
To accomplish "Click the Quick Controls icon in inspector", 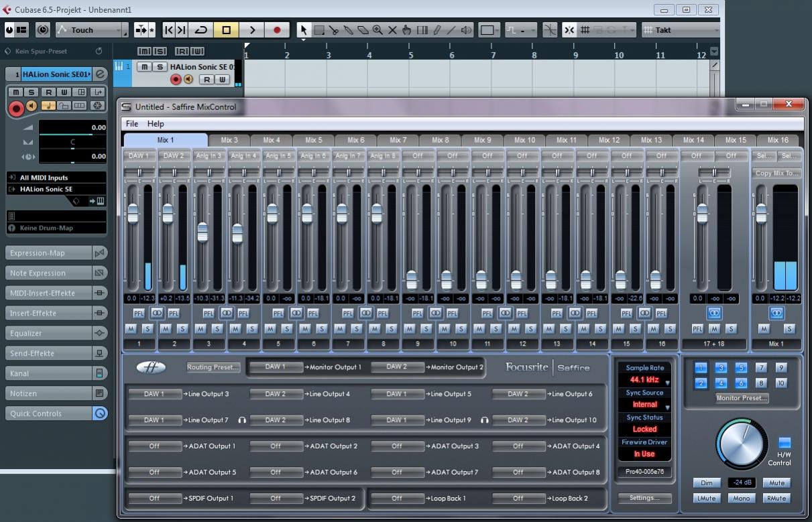I will coord(100,413).
